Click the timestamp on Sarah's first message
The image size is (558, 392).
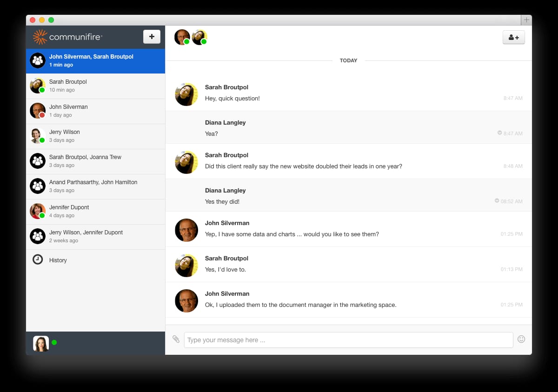(513, 98)
